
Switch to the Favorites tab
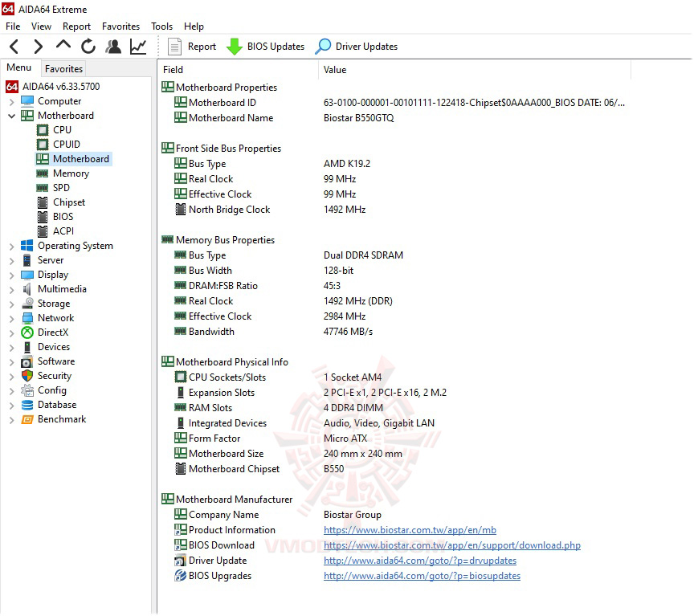point(63,69)
